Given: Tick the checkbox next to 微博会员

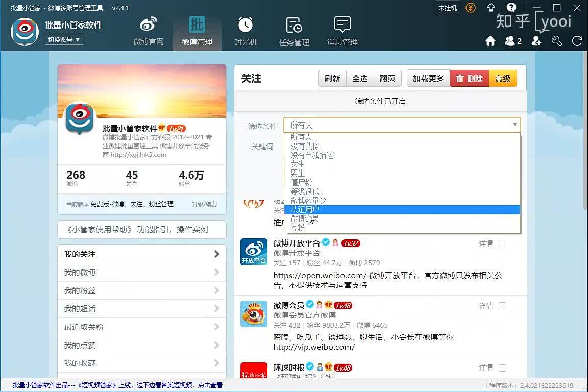Looking at the screenshot, I should coord(502,306).
